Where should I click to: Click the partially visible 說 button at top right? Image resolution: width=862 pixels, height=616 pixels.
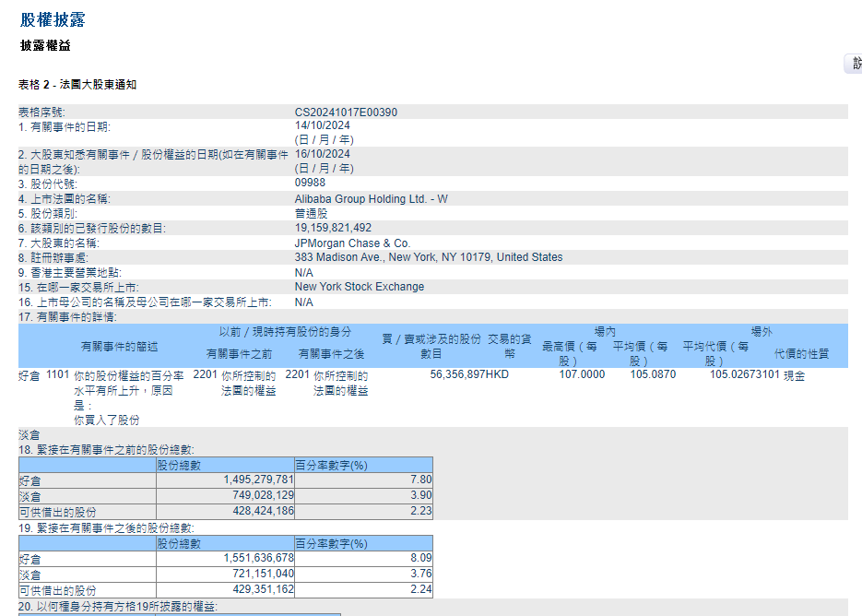(854, 64)
